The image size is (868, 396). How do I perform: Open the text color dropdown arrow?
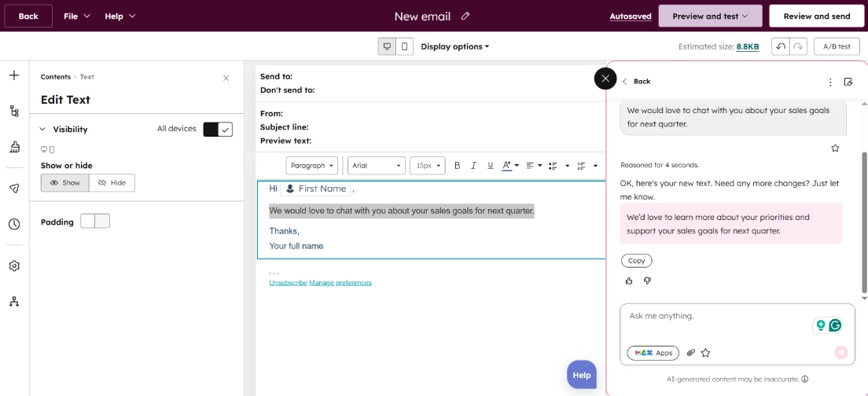517,165
